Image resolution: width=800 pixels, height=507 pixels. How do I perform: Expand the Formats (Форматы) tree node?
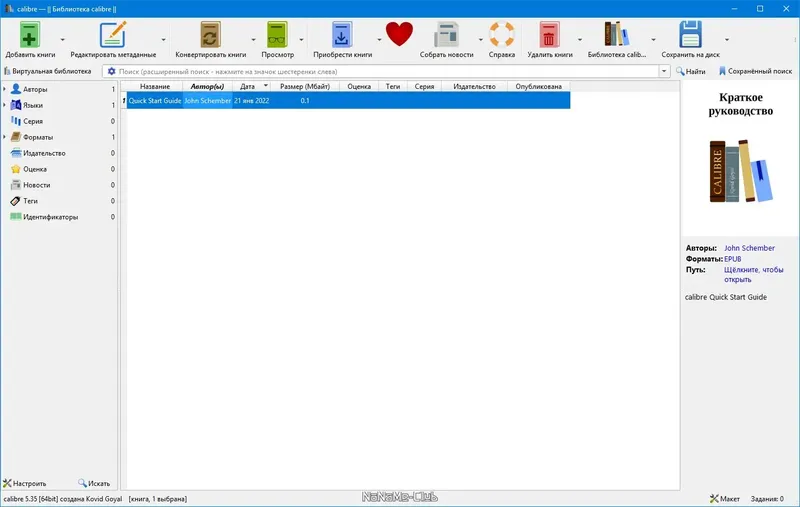5,137
